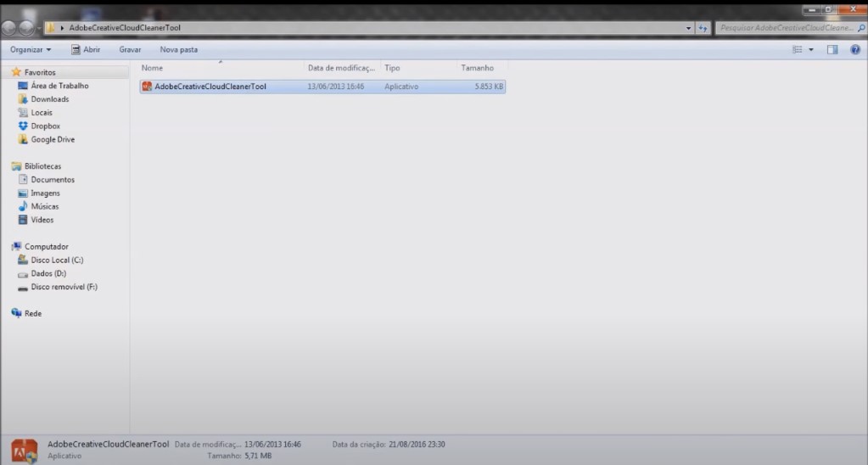The width and height of the screenshot is (868, 465).
Task: Click Gravar in the toolbar
Action: click(x=130, y=49)
